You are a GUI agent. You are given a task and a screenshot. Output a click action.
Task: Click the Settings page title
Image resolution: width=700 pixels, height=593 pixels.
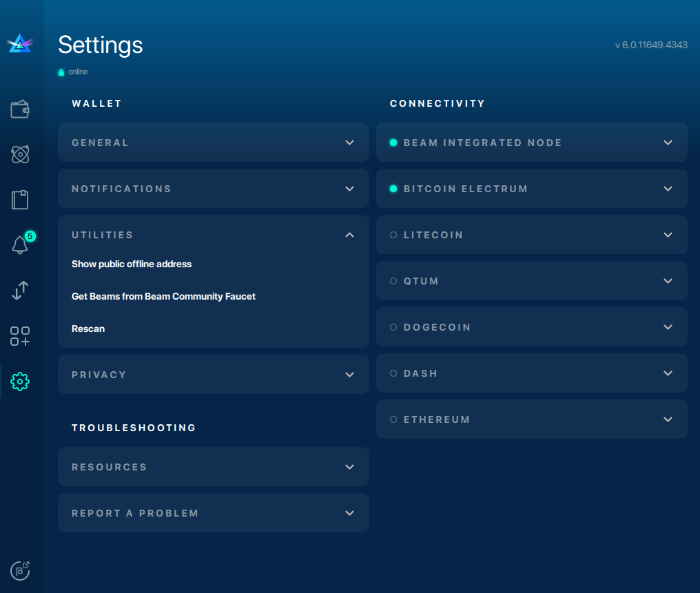101,45
